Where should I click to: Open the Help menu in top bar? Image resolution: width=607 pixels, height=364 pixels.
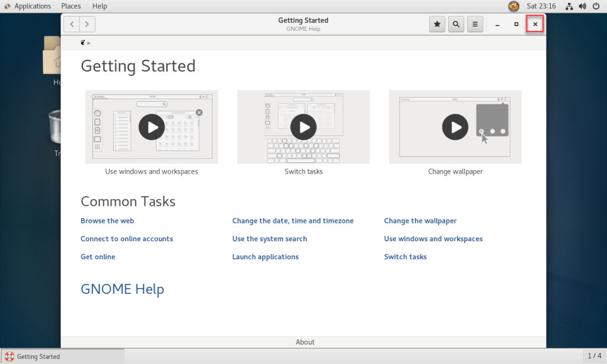pos(100,6)
